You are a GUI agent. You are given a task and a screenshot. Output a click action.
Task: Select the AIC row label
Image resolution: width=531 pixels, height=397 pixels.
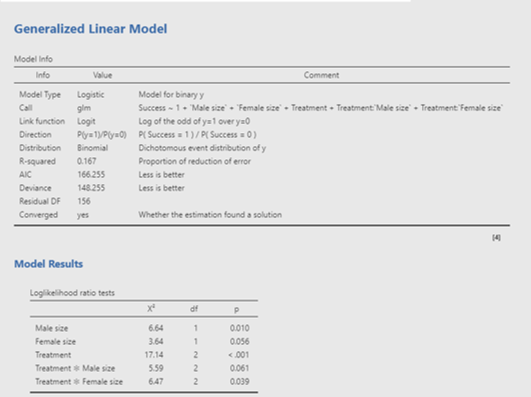coord(25,175)
